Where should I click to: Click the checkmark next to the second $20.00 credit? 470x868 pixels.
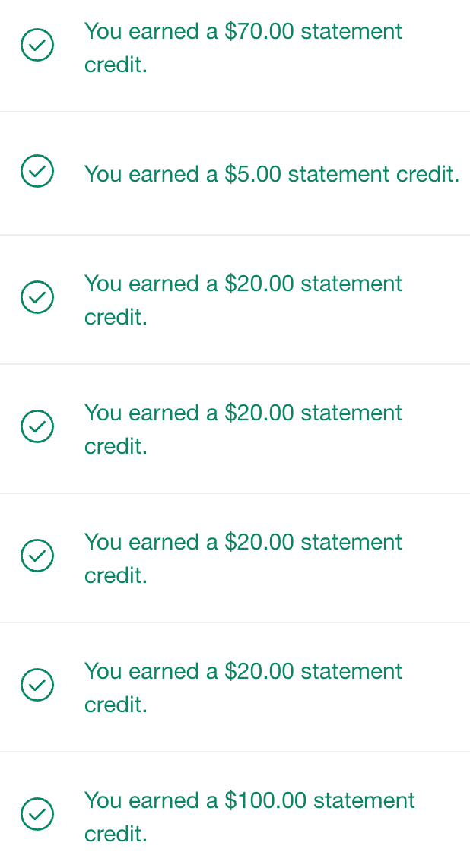coord(37,426)
